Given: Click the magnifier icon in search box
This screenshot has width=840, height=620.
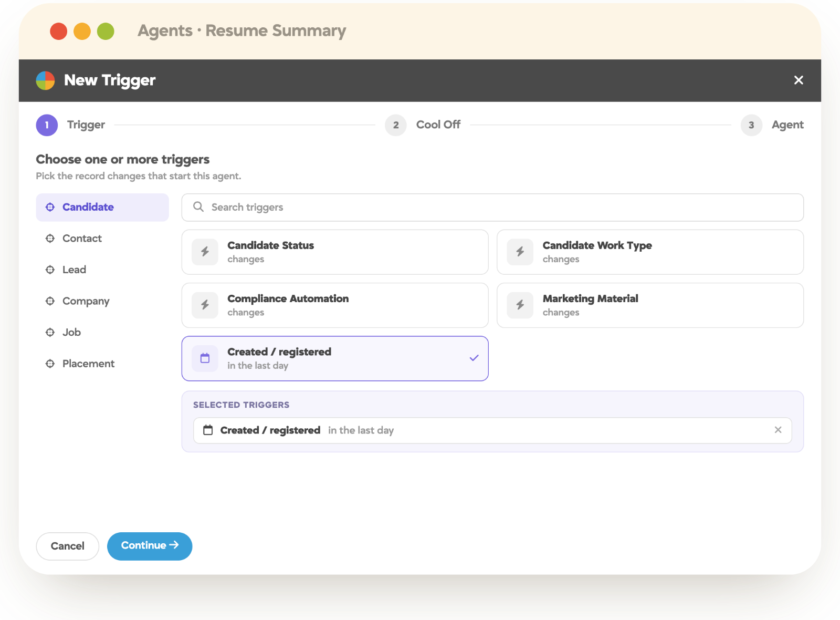Looking at the screenshot, I should 198,207.
